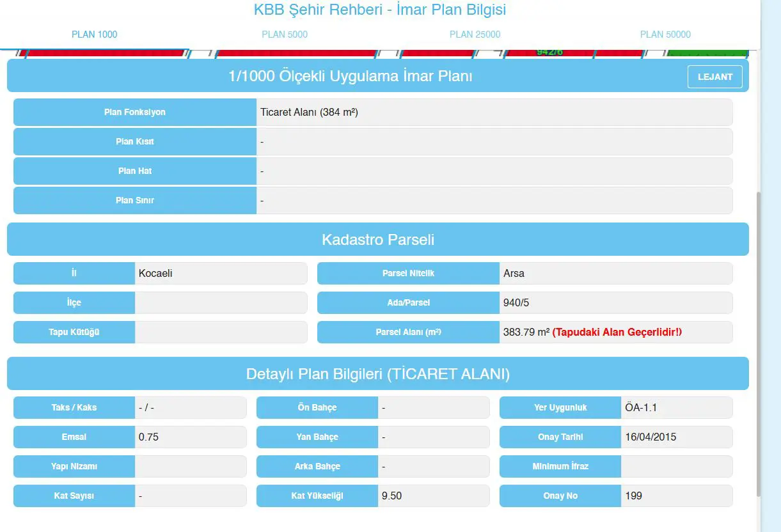
Task: Click the 'KBB Şehir Rehberi - İmar Plan Bilgisi' title
Action: [x=380, y=10]
